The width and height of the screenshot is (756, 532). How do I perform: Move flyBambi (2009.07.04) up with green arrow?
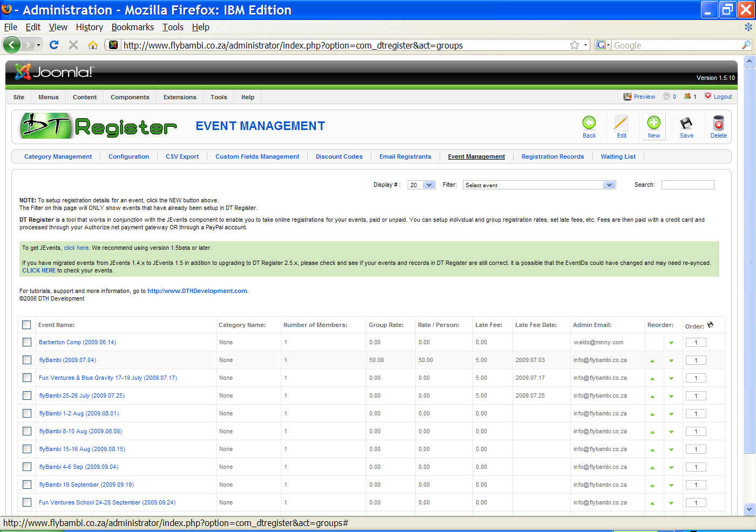pos(652,360)
